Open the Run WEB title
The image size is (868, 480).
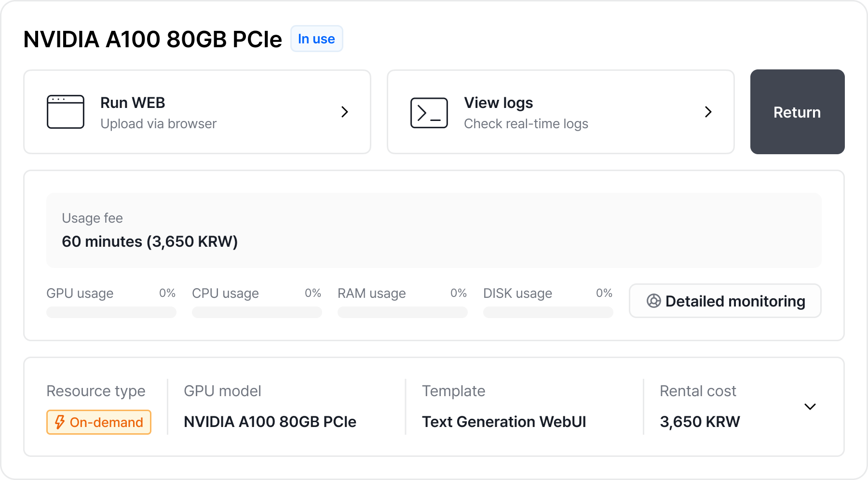[x=133, y=103]
